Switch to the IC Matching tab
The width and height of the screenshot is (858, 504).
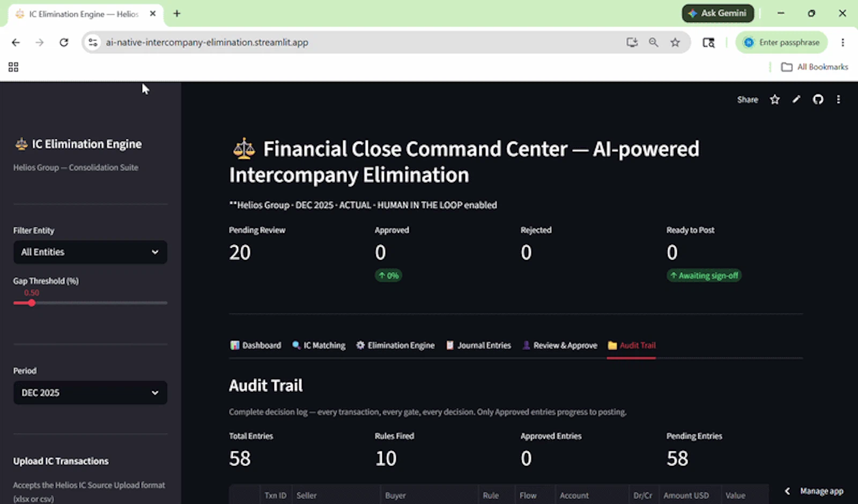pos(319,345)
